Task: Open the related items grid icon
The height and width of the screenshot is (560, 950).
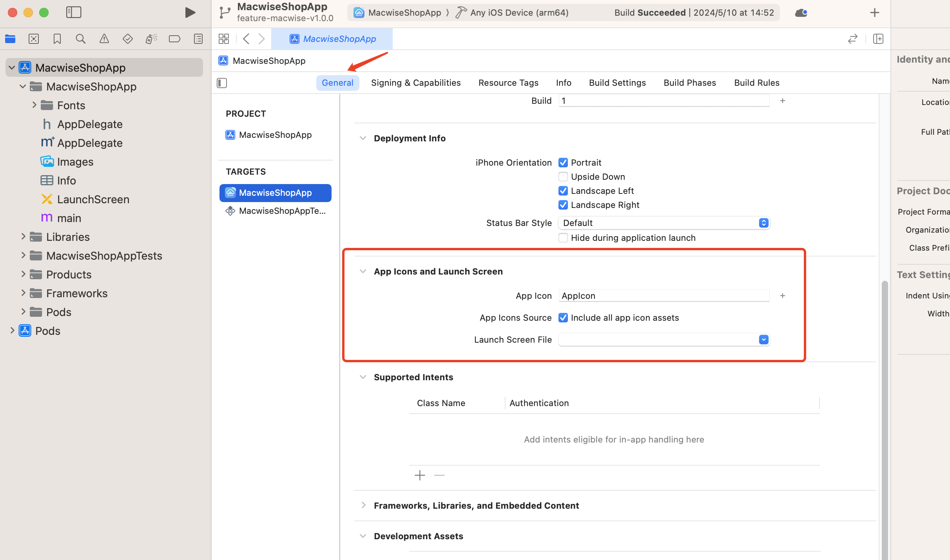Action: [x=224, y=39]
